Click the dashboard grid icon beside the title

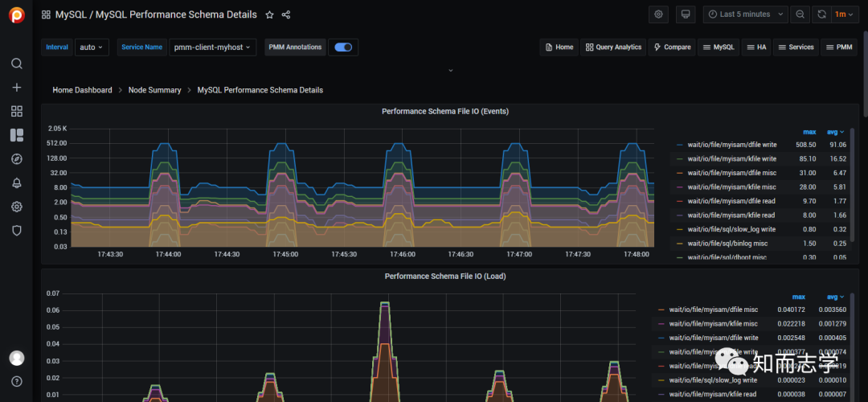[46, 15]
